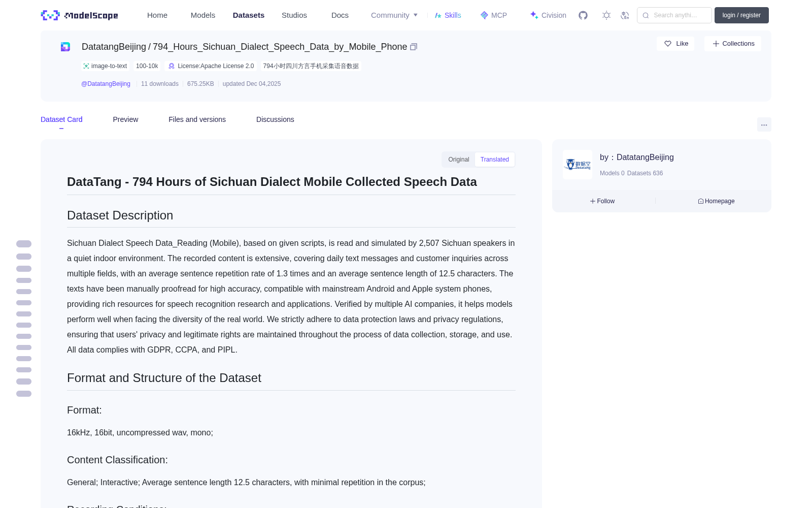Click the Homepage text label
This screenshot has width=812, height=508.
pyautogui.click(x=720, y=201)
